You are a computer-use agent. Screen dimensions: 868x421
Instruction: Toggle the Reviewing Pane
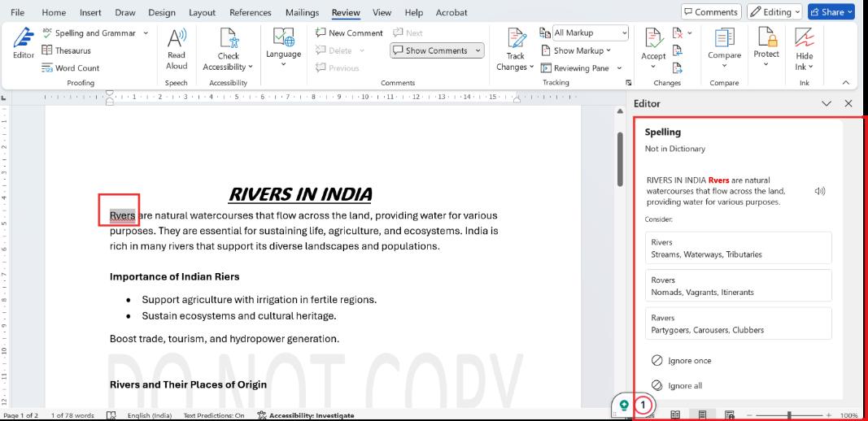581,68
